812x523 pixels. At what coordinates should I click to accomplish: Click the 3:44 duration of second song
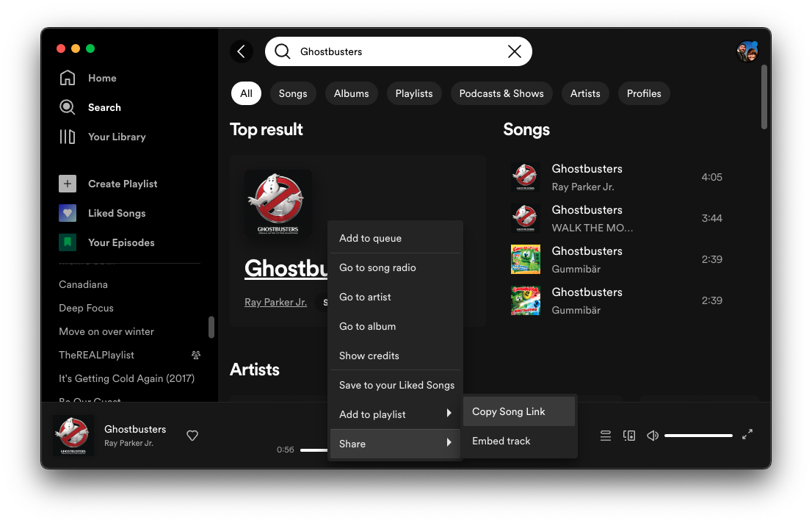pos(711,218)
